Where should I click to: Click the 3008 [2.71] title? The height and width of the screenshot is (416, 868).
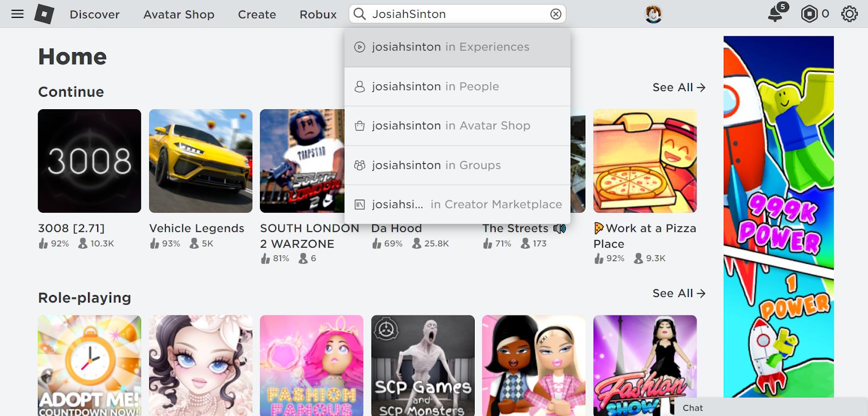(x=71, y=229)
